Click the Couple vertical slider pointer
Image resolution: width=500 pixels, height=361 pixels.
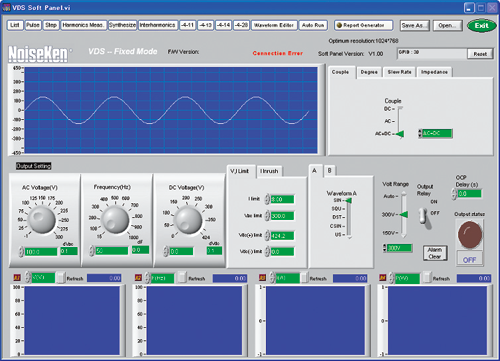(400, 134)
